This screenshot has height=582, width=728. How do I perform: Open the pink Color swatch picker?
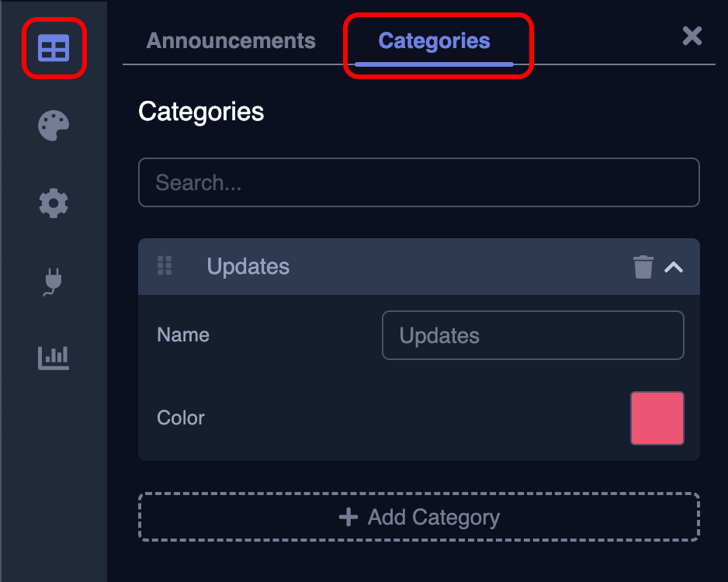[657, 418]
